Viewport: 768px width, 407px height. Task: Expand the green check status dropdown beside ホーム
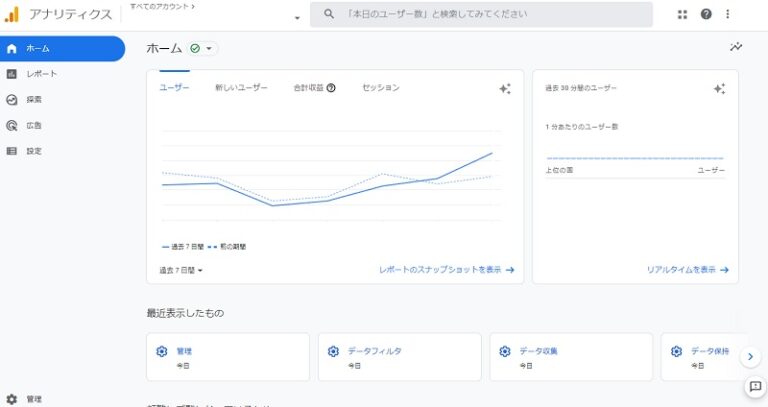[202, 48]
